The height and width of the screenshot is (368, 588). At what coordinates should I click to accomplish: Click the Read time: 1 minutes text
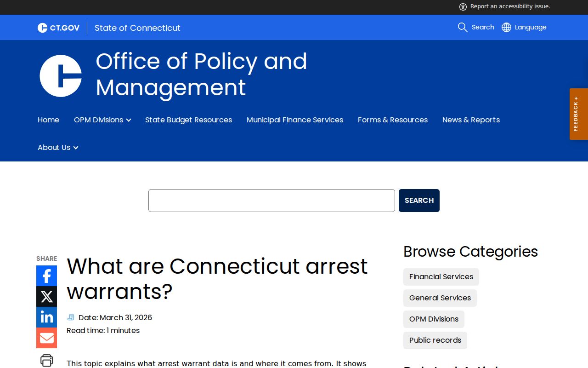click(x=103, y=330)
